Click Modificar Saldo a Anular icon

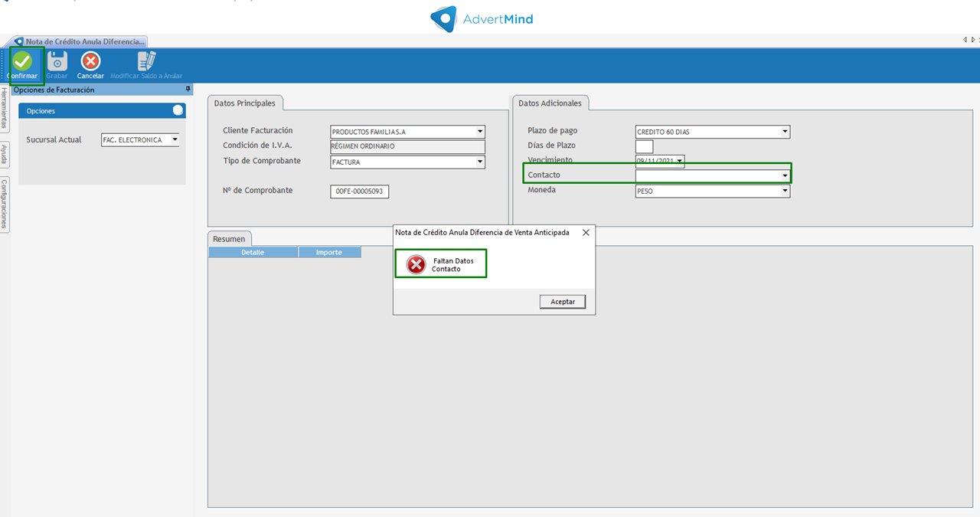pyautogui.click(x=146, y=61)
